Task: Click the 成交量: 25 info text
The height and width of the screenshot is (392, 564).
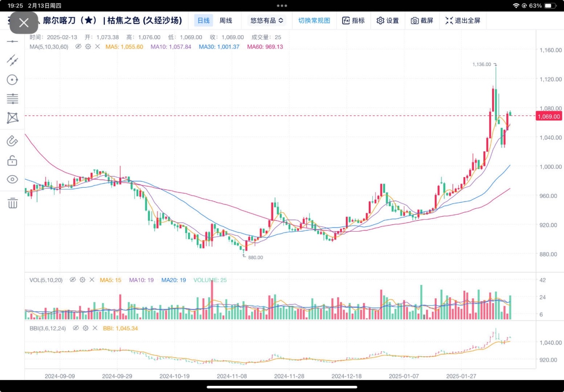Action: click(x=266, y=37)
